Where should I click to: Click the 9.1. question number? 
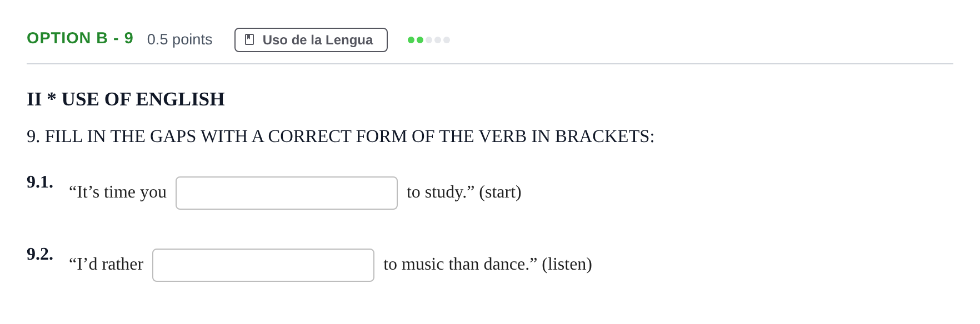(40, 182)
